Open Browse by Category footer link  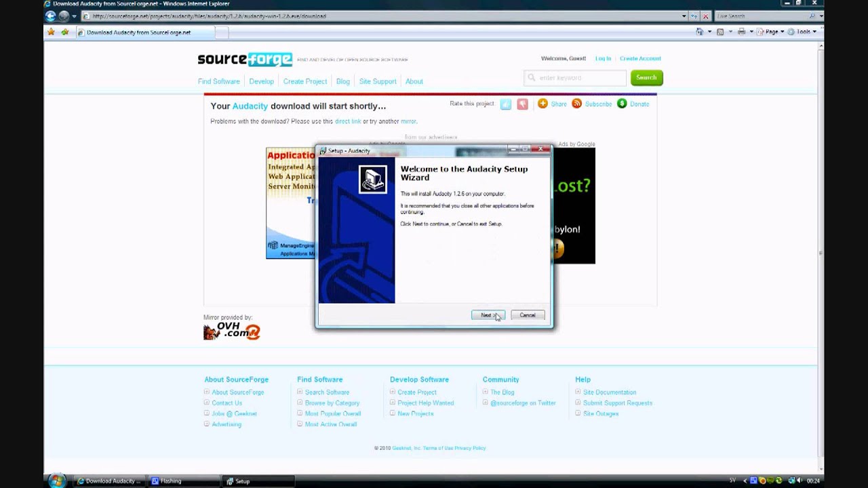pyautogui.click(x=332, y=403)
